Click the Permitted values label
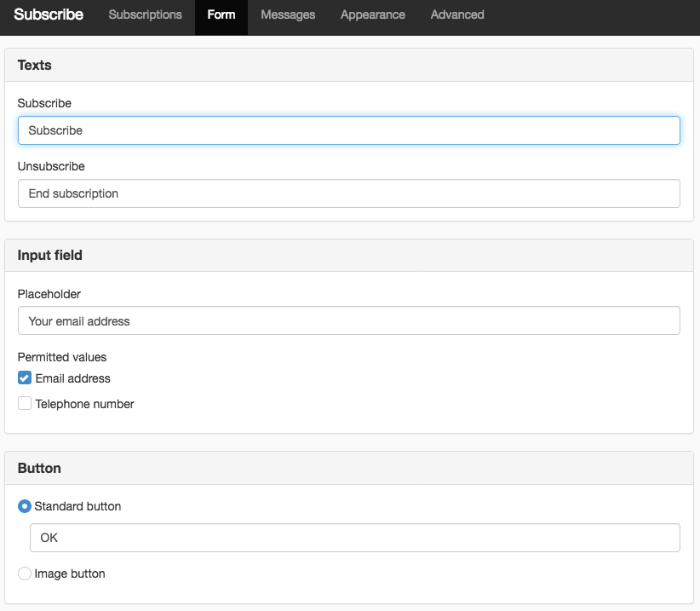This screenshot has height=611, width=700. [62, 357]
